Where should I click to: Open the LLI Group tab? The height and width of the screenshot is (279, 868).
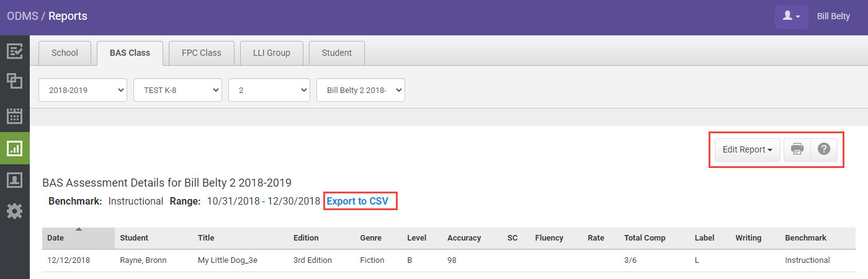(271, 53)
